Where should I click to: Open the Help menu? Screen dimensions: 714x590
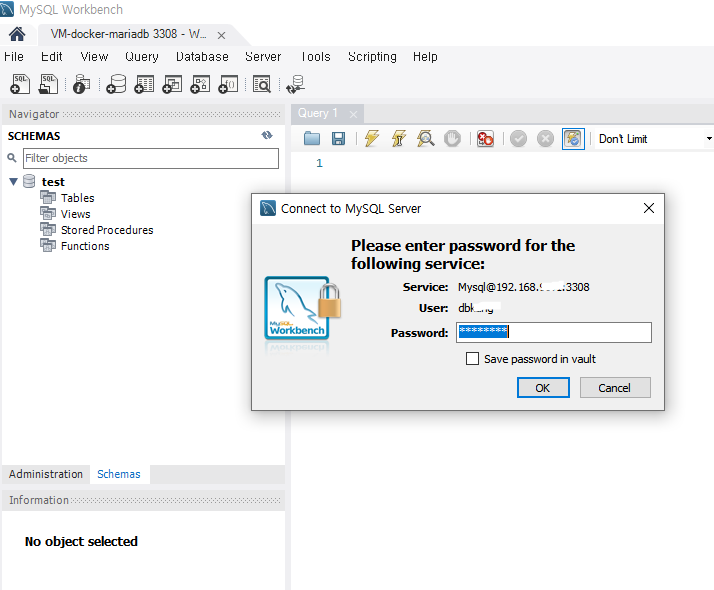tap(425, 56)
